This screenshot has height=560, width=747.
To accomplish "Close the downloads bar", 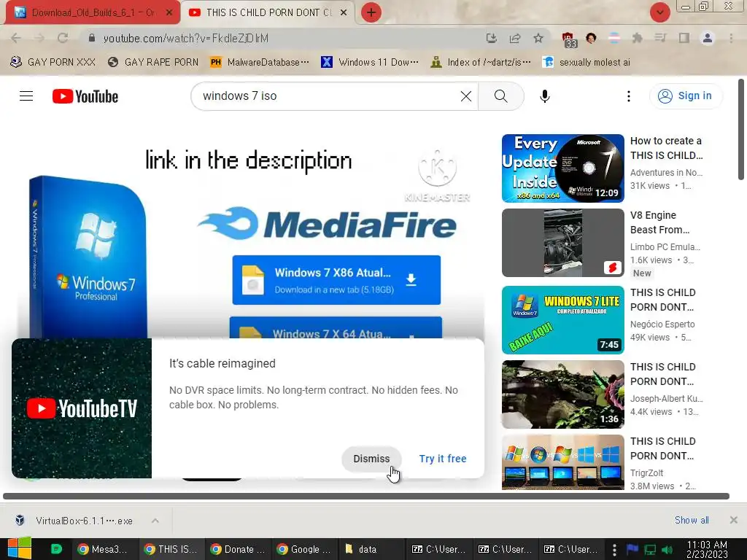I will click(x=734, y=520).
